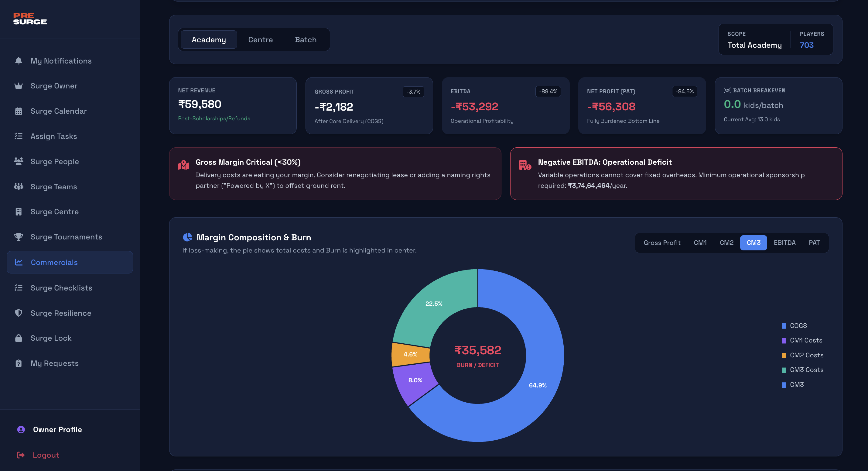Switch to the Centre scope tab

[260, 40]
